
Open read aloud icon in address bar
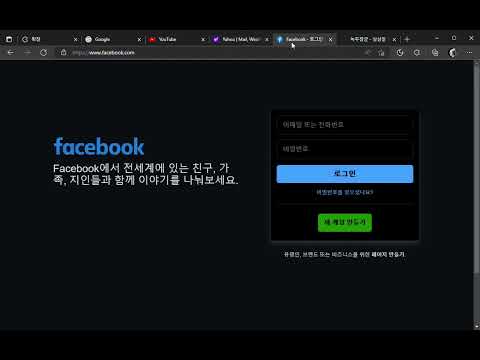(368, 52)
